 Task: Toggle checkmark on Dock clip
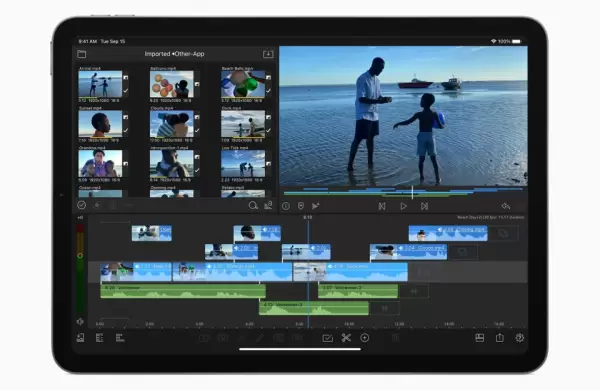269,131
